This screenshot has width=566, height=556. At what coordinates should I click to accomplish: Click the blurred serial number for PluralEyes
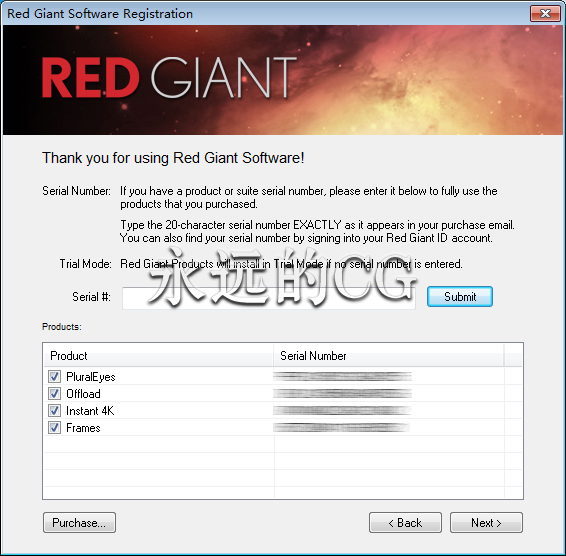coord(342,377)
